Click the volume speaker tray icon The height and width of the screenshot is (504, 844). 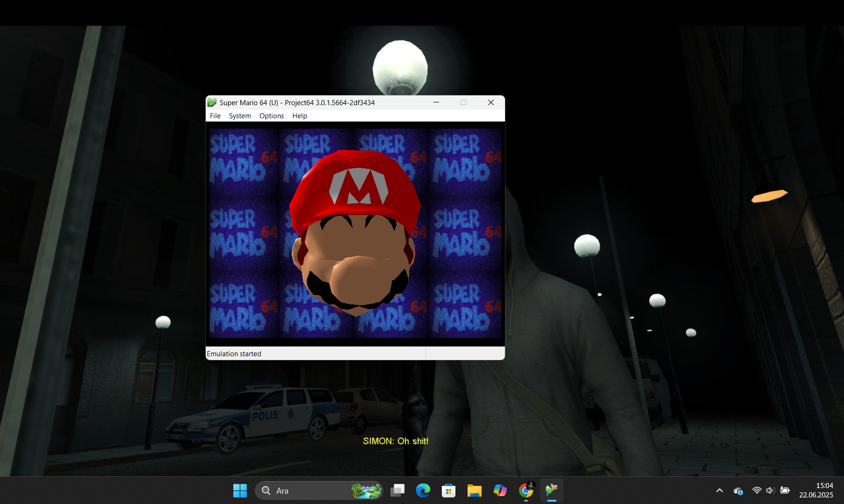point(771,490)
